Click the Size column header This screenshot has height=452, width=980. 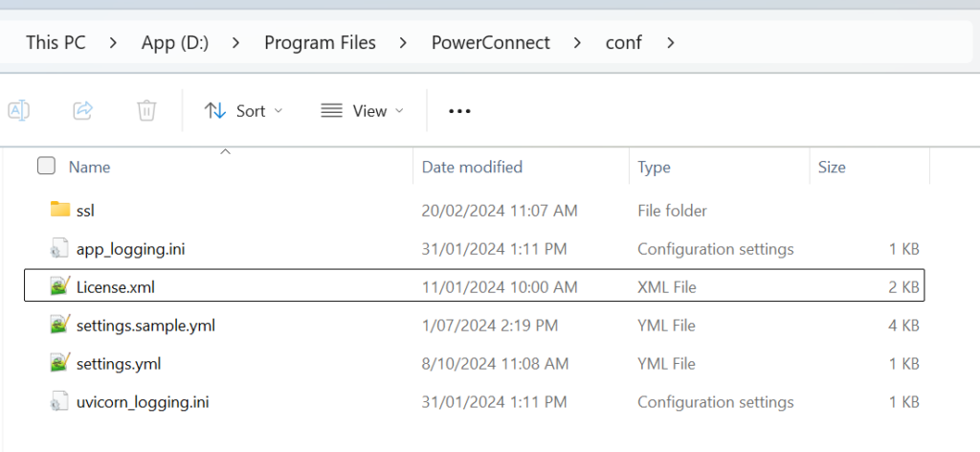pyautogui.click(x=832, y=167)
